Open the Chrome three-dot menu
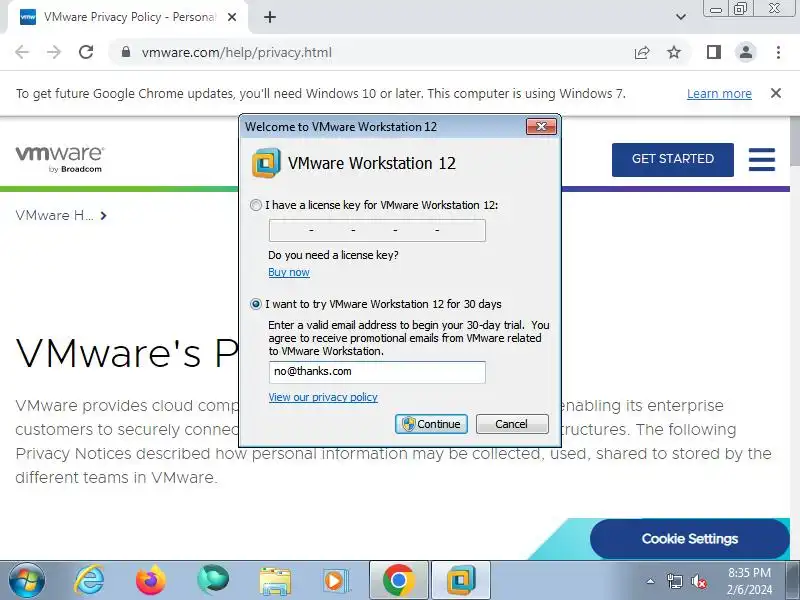The image size is (800, 600). (x=778, y=52)
